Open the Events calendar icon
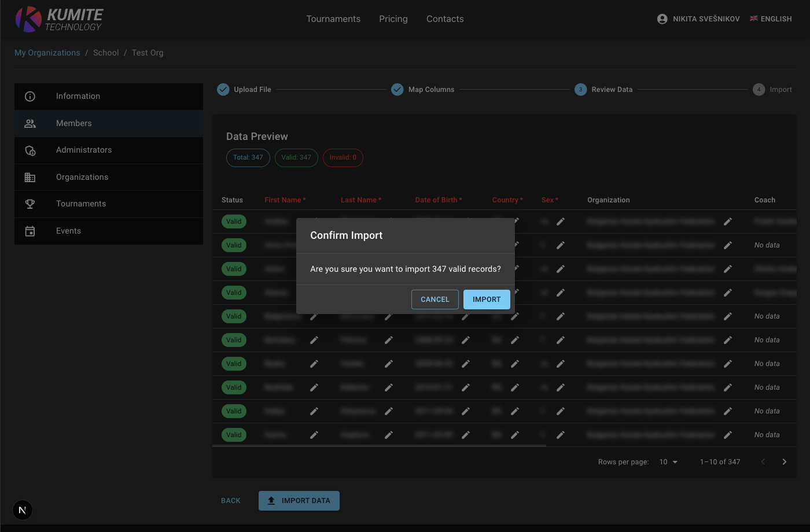The width and height of the screenshot is (810, 532). pos(30,231)
